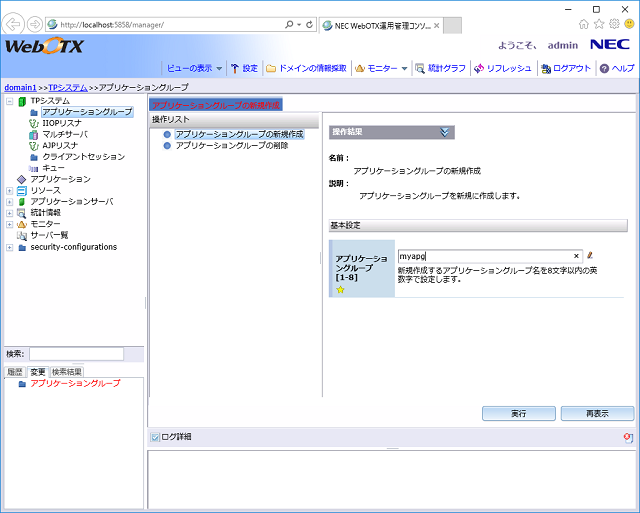Viewport: 640px width, 513px height.
Task: Switch to the 履歴 tab
Action: pos(15,372)
